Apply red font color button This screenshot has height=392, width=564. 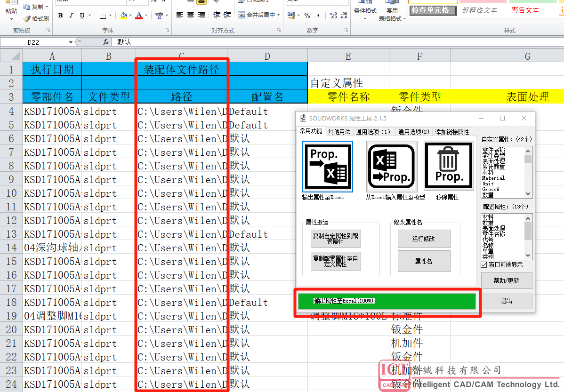coord(139,16)
